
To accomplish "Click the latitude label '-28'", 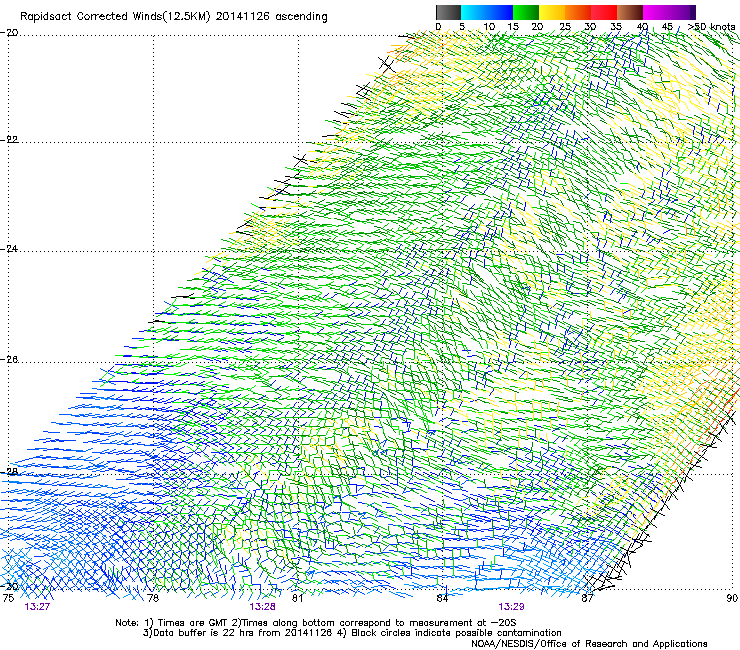I will [x=9, y=472].
